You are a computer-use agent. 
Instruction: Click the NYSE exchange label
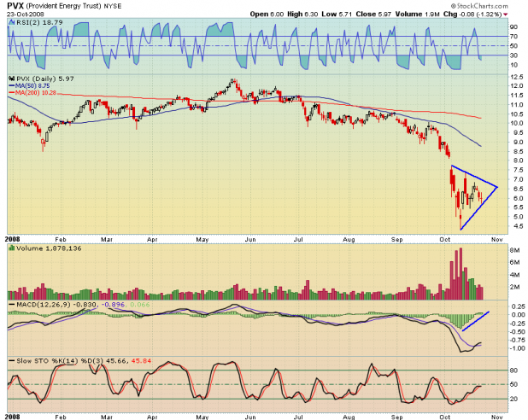pyautogui.click(x=113, y=6)
